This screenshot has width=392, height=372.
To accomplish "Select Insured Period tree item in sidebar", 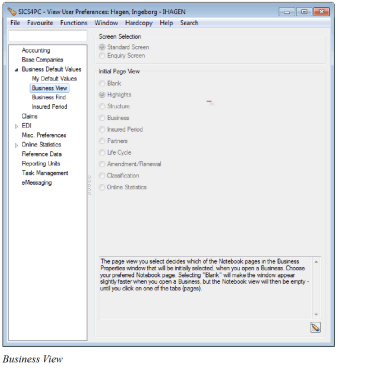I will pos(49,107).
